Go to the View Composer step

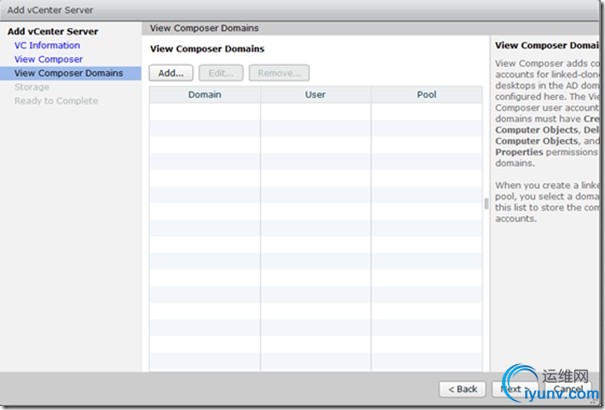coord(49,59)
